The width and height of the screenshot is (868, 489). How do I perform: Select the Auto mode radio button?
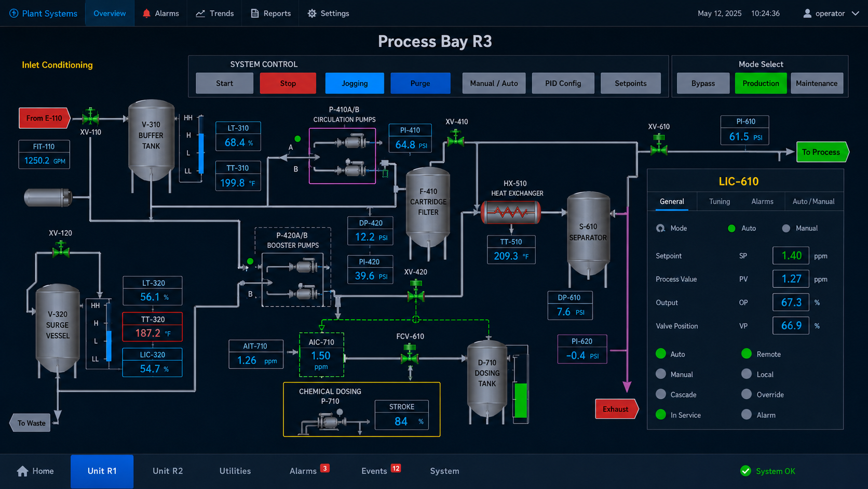coord(731,229)
